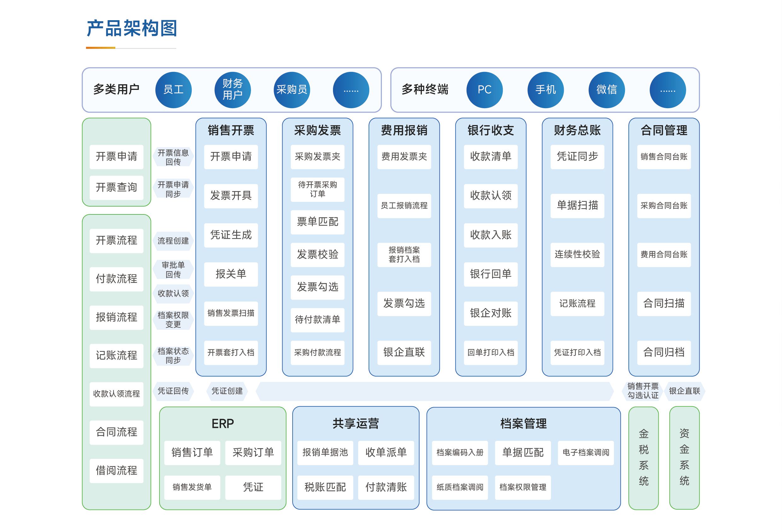Viewport: 782px width, 532px height.
Task: Click the 销售开票 column header
Action: tap(231, 130)
